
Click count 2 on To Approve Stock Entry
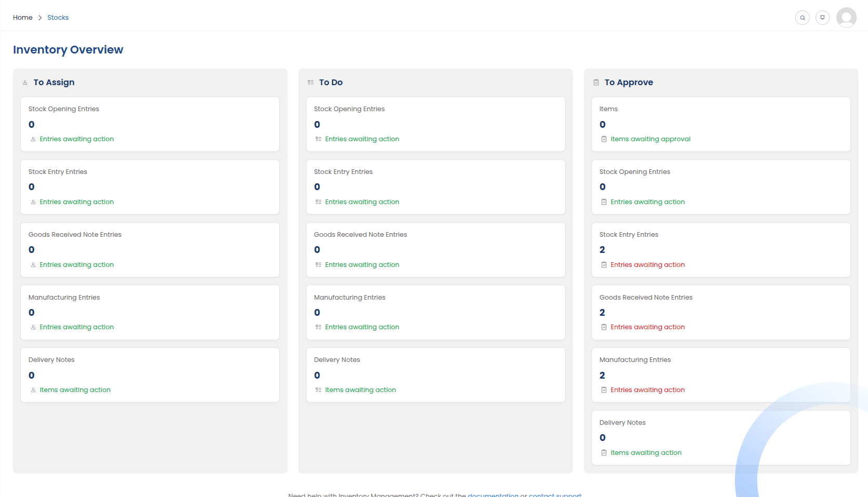(x=602, y=250)
